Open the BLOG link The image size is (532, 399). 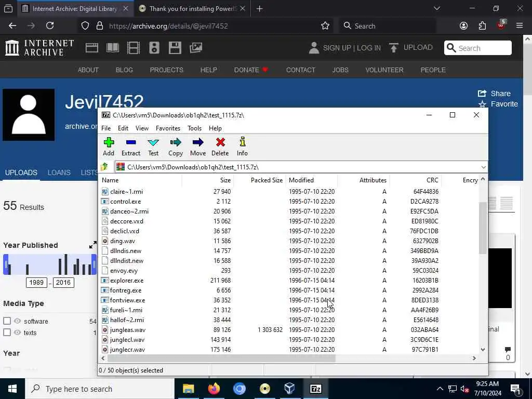(x=124, y=70)
